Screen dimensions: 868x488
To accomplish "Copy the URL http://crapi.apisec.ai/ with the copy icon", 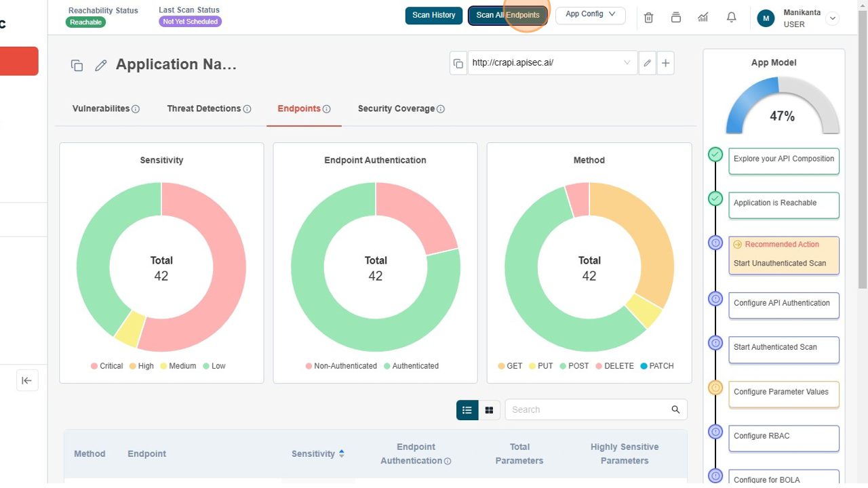I will point(458,62).
